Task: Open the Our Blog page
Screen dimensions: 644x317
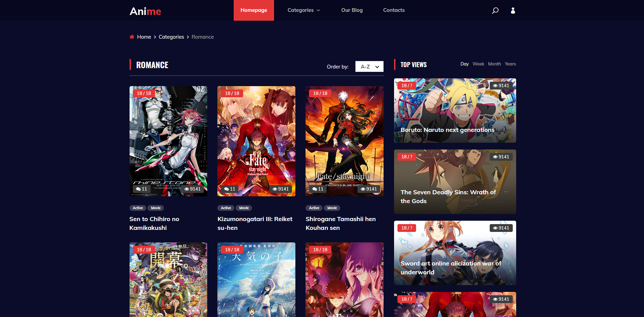Action: coord(352,10)
